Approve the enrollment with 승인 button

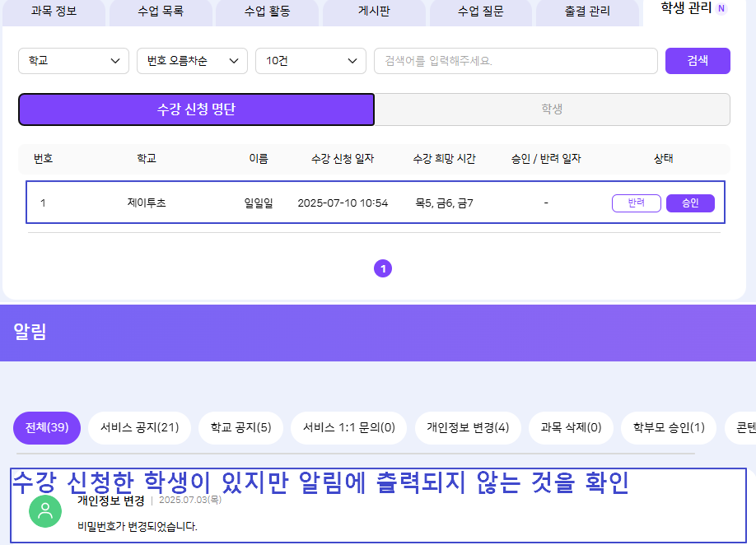tap(690, 203)
